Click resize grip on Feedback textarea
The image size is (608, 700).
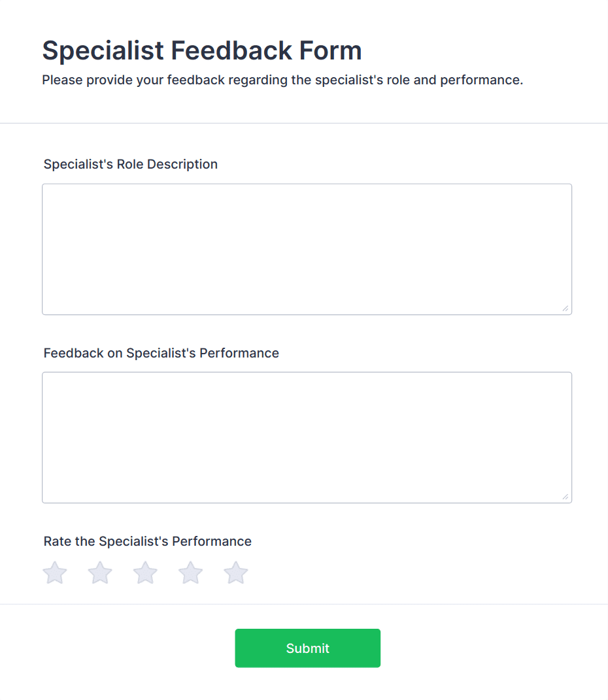click(565, 496)
